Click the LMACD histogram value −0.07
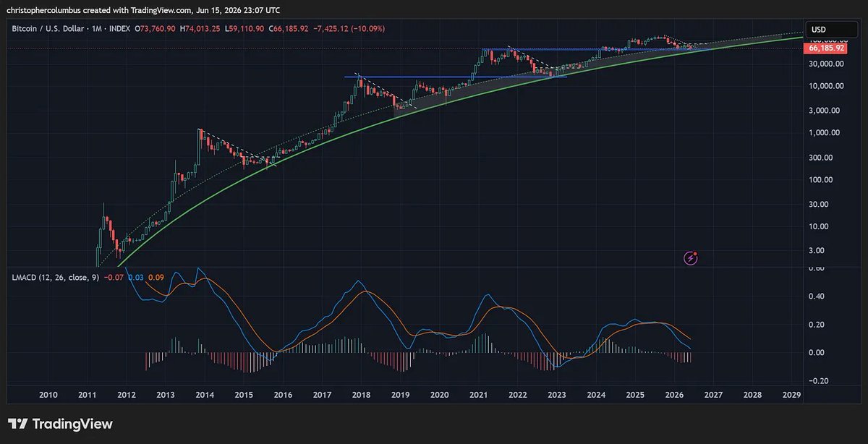 113,277
